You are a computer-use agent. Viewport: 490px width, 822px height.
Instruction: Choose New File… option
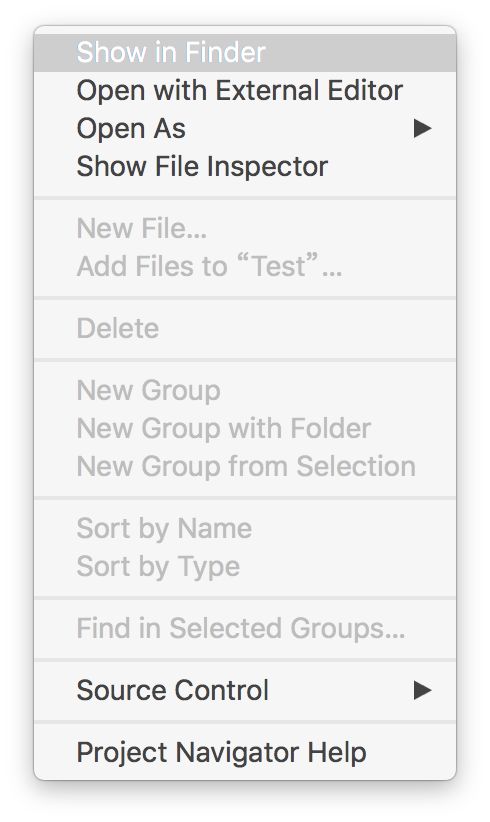pos(245,229)
